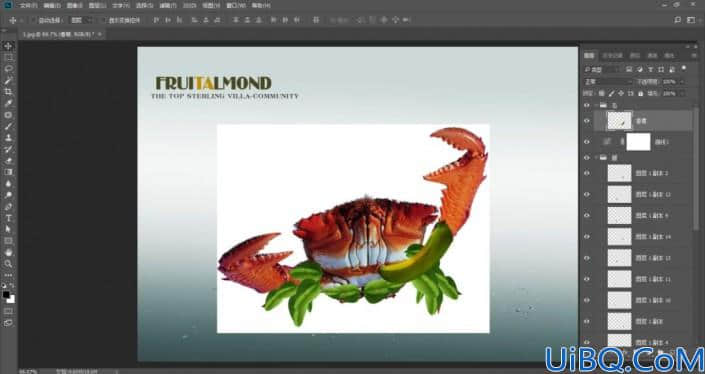Select the Clone Stamp tool
This screenshot has height=374, width=705.
click(x=8, y=138)
